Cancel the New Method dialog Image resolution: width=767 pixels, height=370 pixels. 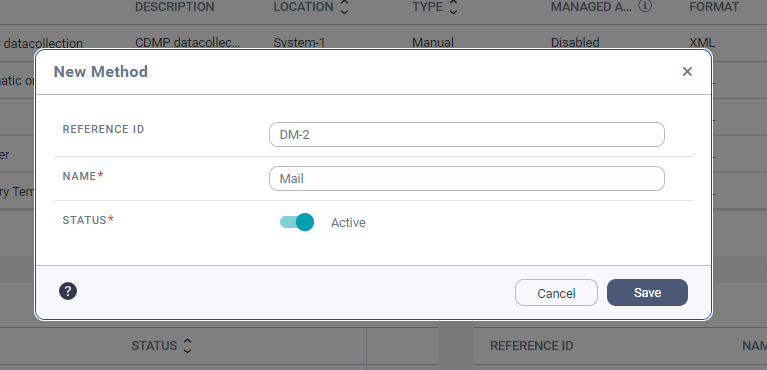(556, 293)
